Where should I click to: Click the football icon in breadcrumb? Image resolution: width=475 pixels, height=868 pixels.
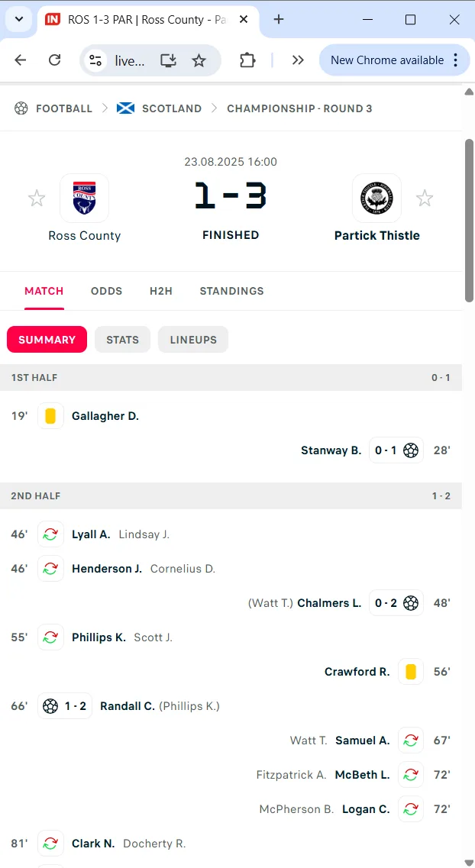tap(21, 108)
